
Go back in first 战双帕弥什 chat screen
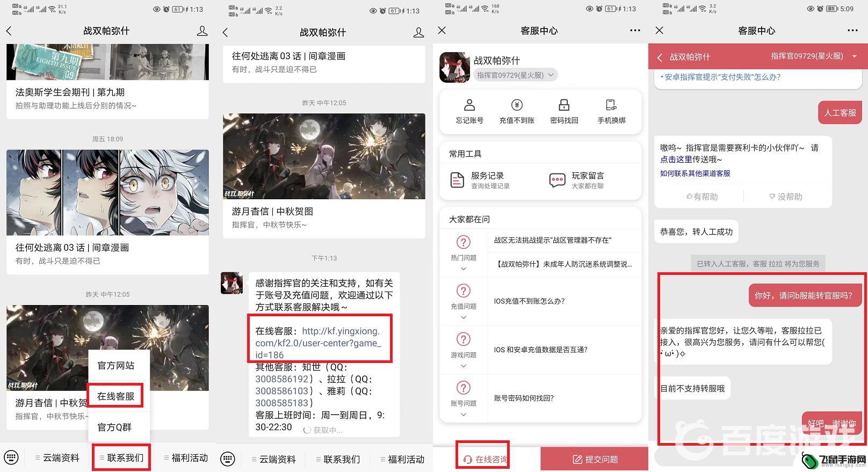click(9, 31)
